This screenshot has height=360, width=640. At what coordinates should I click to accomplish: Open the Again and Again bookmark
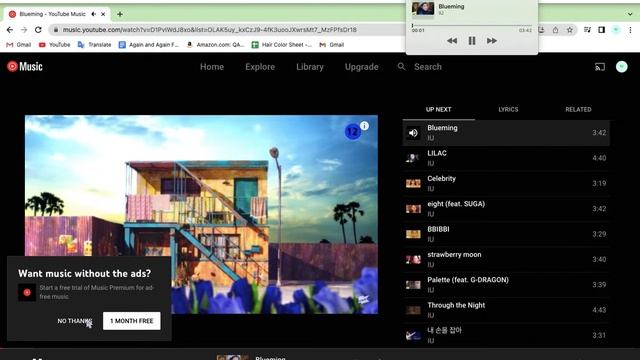(149, 45)
